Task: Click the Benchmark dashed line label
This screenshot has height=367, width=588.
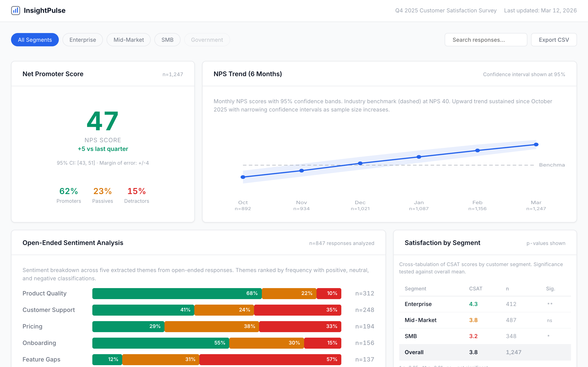Action: pos(552,164)
